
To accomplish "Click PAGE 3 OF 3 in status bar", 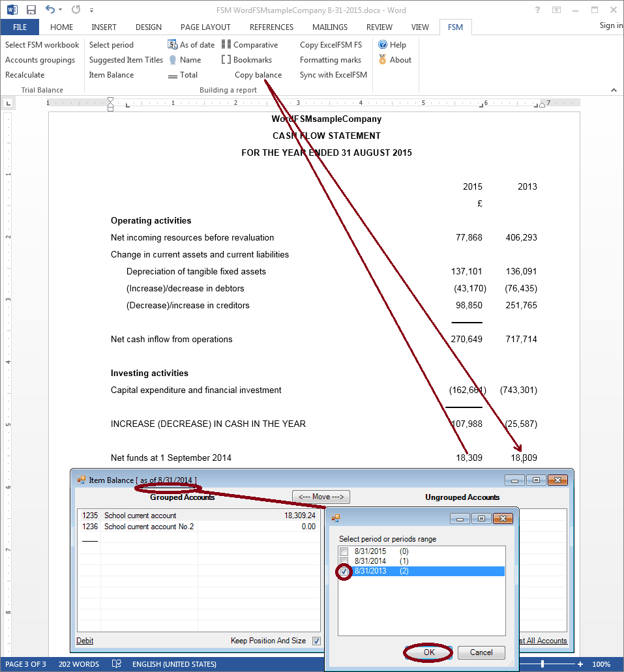I will [25, 664].
